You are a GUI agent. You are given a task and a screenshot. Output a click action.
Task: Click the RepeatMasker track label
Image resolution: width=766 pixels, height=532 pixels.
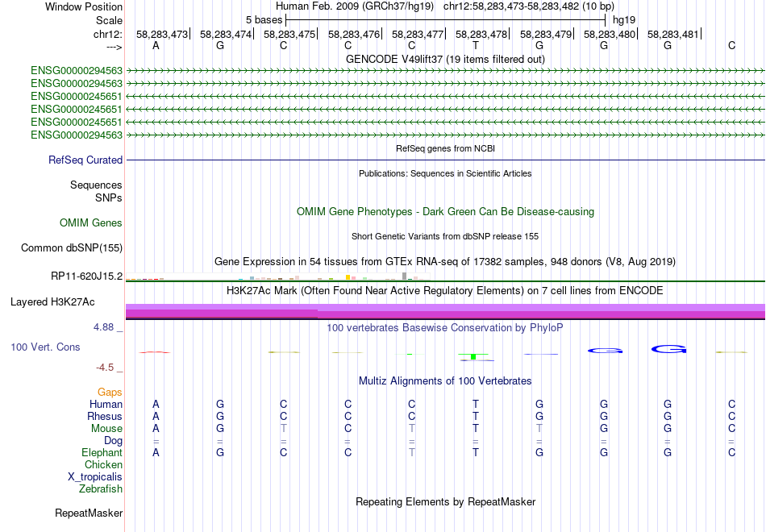(x=89, y=513)
